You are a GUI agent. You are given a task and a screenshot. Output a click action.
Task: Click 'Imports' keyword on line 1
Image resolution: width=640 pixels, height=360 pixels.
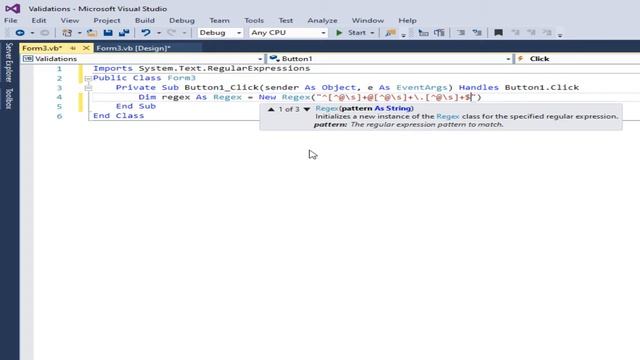click(113, 69)
